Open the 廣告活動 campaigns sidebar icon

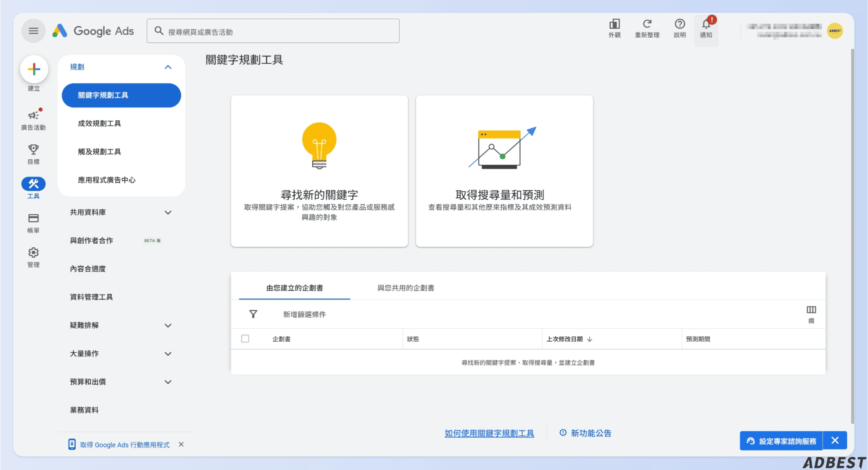[33, 116]
